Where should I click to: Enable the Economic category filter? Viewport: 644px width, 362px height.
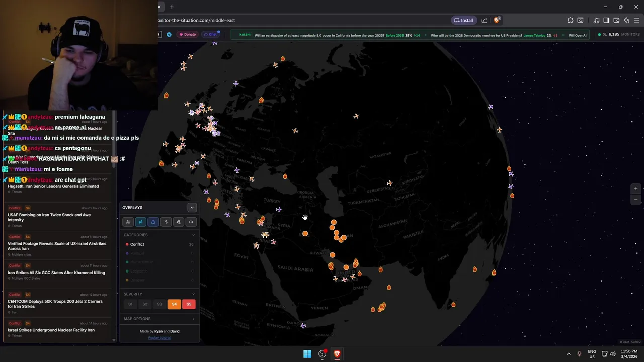pos(159,271)
